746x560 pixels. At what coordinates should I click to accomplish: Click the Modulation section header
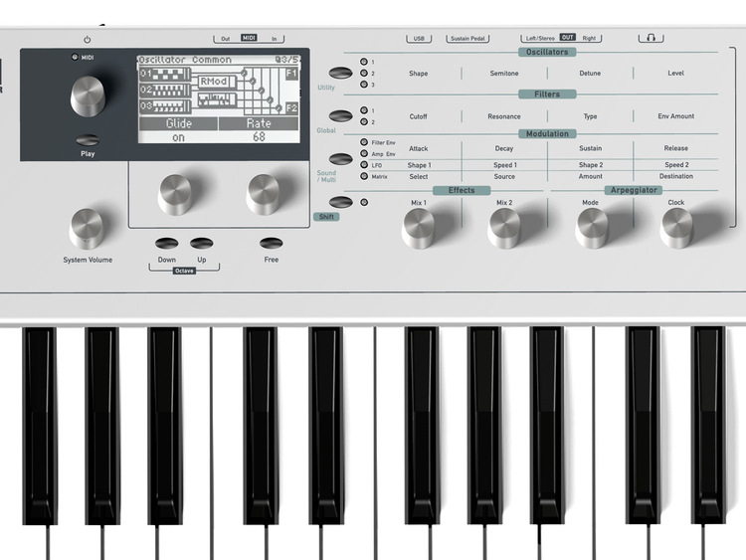pos(547,133)
